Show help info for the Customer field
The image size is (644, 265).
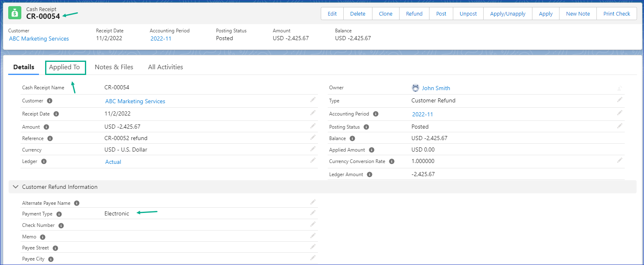tap(50, 101)
